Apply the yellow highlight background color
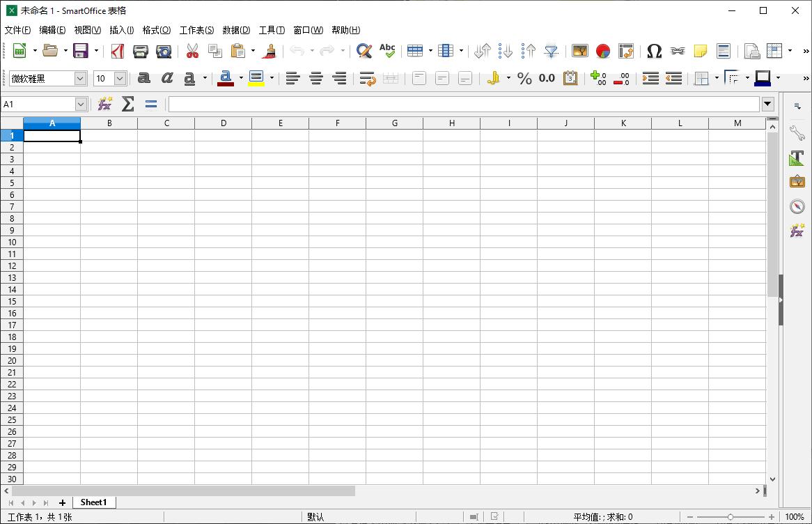 click(256, 78)
